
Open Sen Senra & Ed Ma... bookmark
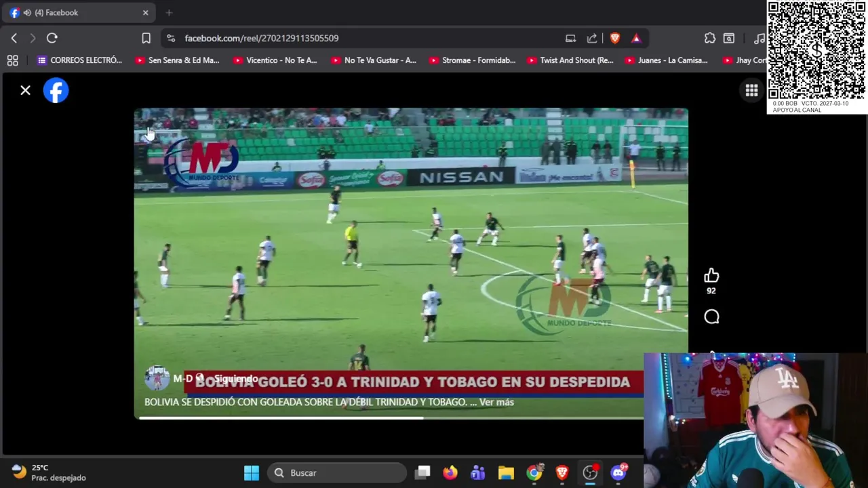point(177,60)
